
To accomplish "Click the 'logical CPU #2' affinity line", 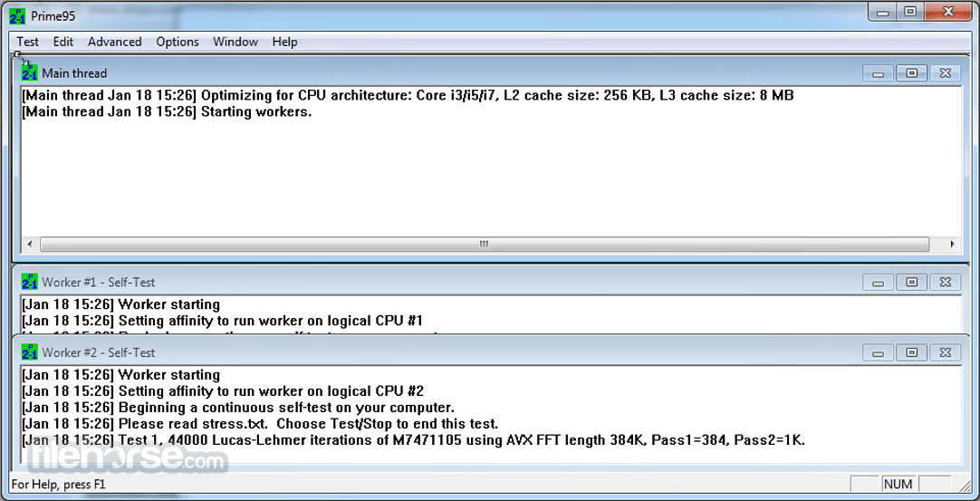I will (223, 391).
